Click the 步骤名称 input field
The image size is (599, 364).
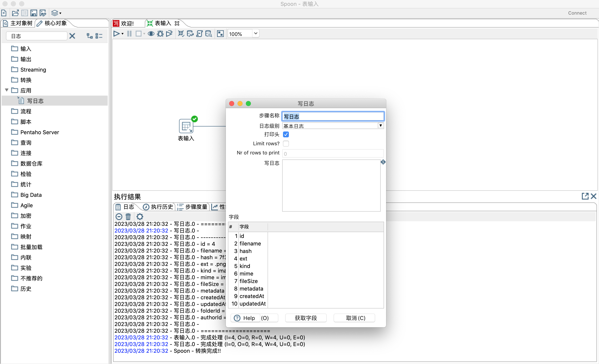(333, 116)
